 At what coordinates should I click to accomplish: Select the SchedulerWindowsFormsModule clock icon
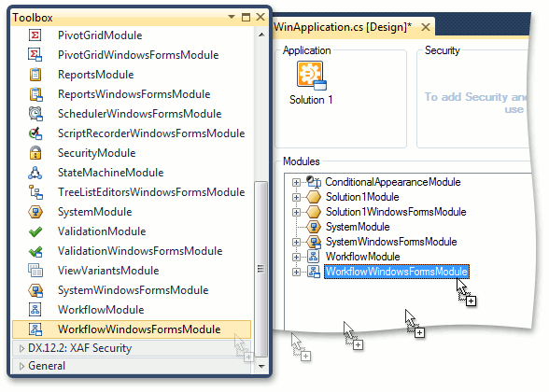35,114
